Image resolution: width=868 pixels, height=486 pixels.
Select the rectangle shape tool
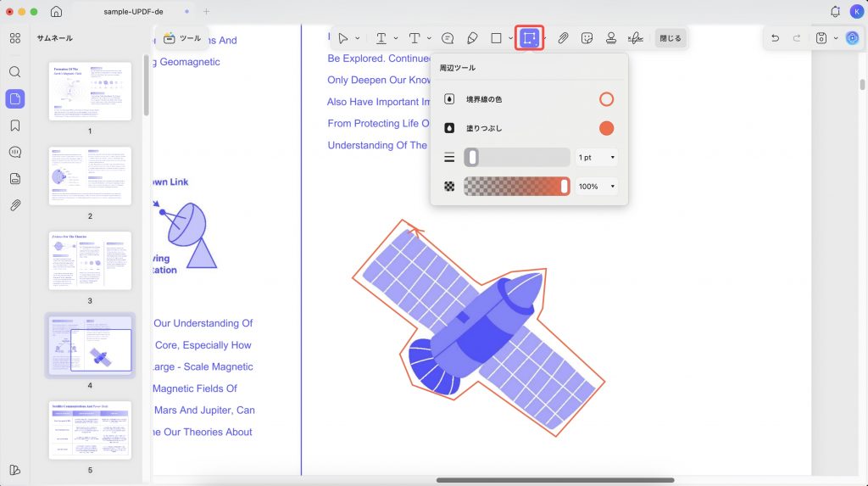(496, 38)
